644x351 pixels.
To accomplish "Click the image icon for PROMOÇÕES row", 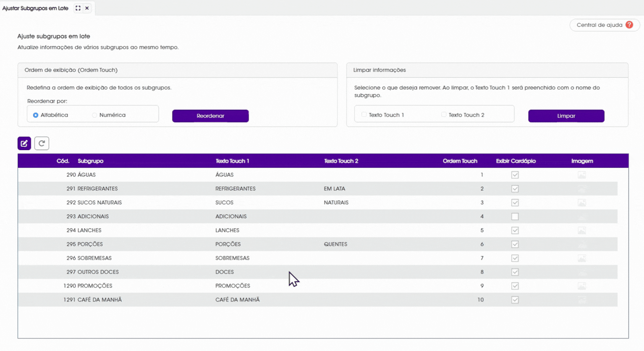I will click(x=581, y=286).
